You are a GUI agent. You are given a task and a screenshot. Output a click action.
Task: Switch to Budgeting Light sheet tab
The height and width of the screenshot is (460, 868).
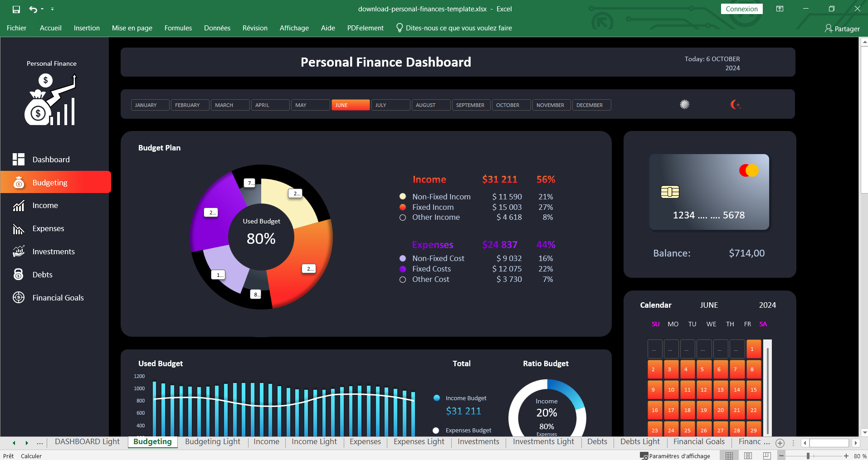pyautogui.click(x=213, y=442)
